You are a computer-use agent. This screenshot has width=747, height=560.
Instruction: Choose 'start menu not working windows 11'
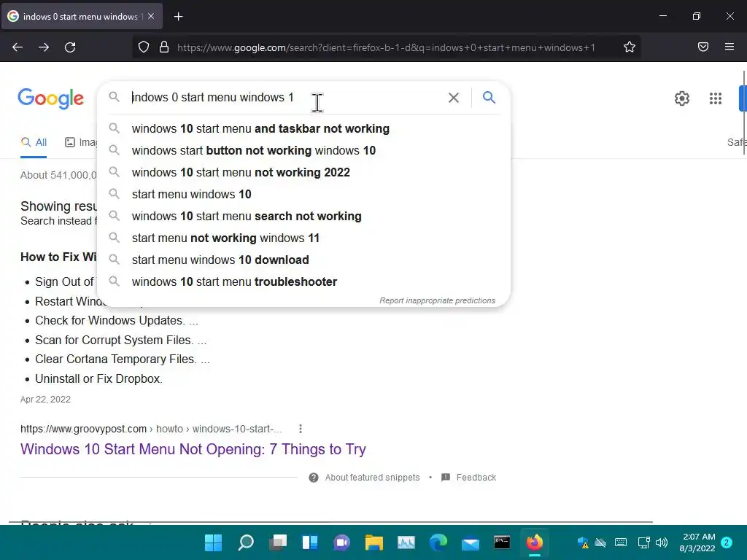point(303,238)
